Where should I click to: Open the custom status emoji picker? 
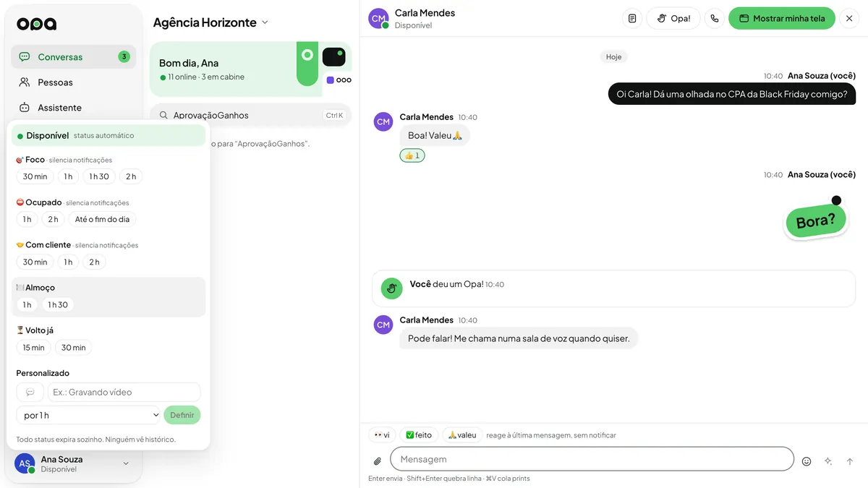coord(30,392)
